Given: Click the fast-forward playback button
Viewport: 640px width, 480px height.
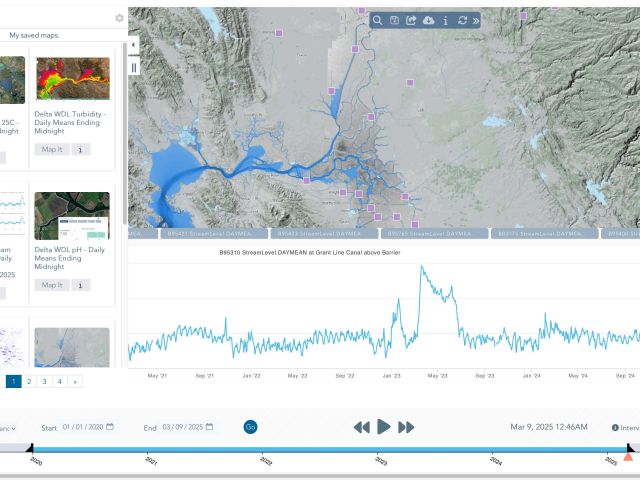Looking at the screenshot, I should click(406, 427).
